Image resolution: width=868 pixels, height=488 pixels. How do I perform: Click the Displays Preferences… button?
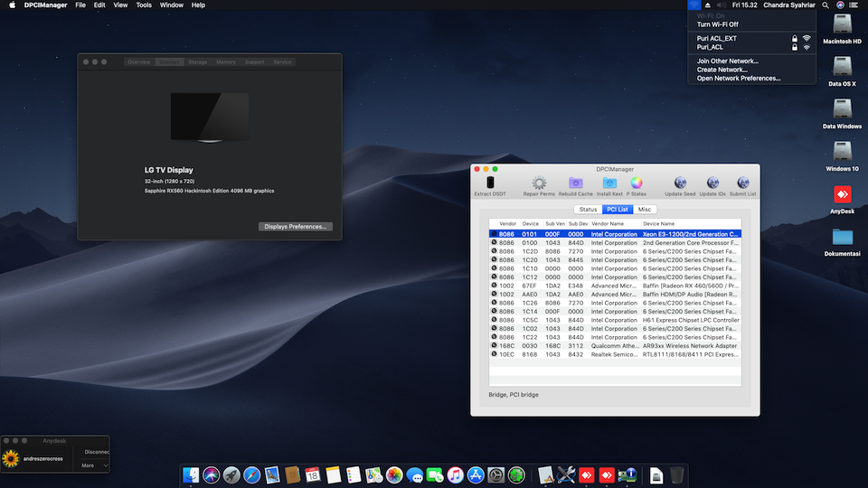pos(295,226)
